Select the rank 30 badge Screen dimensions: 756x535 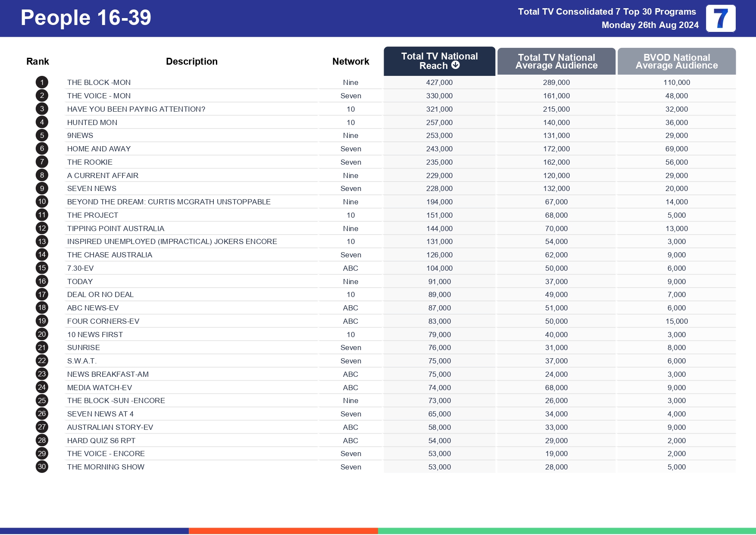point(41,466)
